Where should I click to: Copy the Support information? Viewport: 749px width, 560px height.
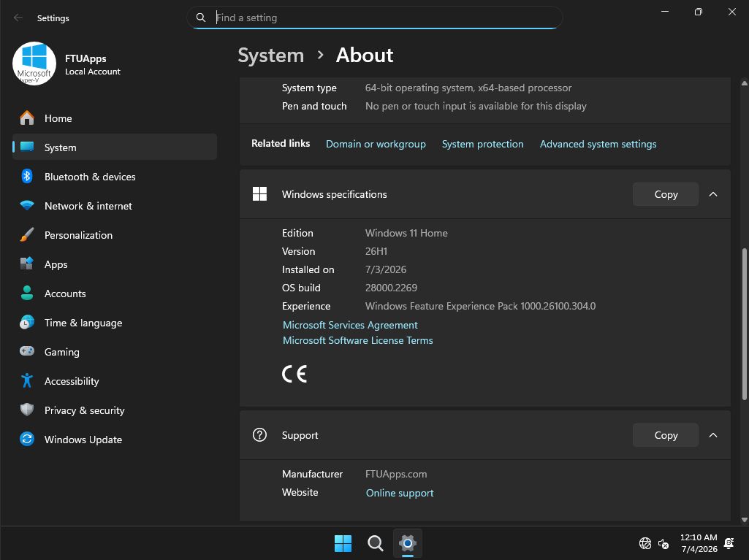click(x=666, y=435)
